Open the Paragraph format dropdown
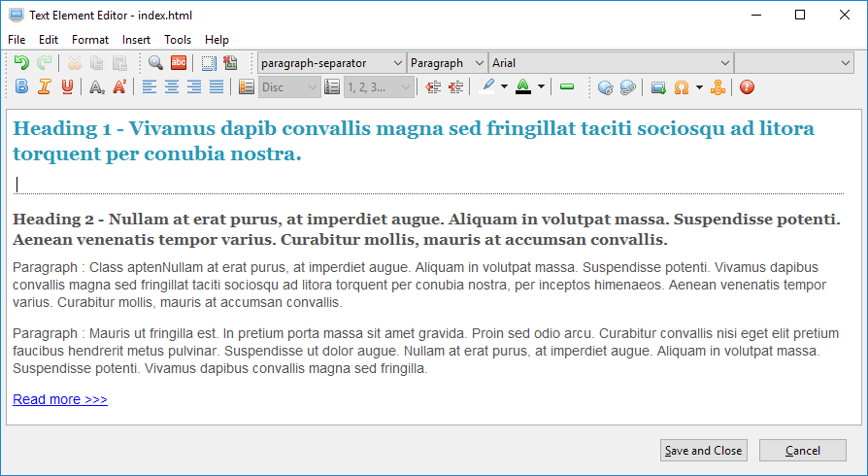868x476 pixels. click(x=448, y=63)
